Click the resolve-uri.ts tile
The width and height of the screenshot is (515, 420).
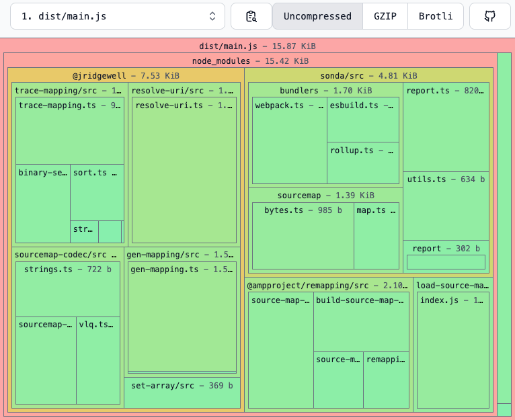184,170
